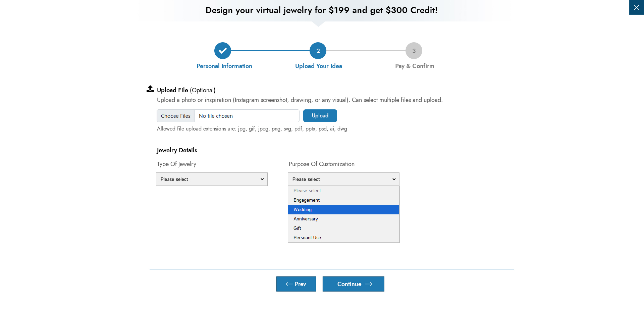Screen dimensions: 644x312
Task: Collapse the Purpose Of Customization dropdown
Action: [x=343, y=179]
